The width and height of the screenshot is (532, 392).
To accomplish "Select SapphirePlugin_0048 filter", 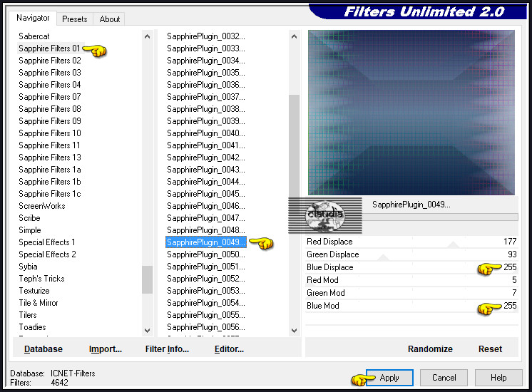I will coord(206,230).
